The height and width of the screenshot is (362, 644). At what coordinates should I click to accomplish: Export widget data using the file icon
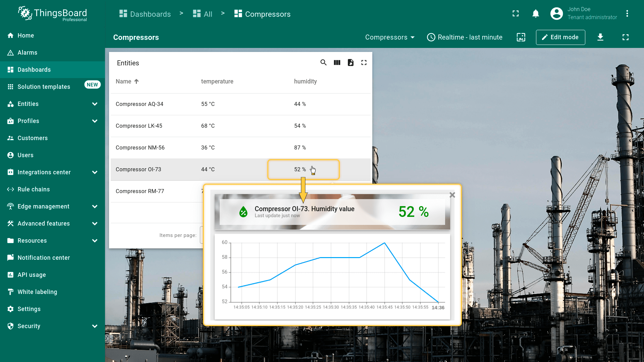351,63
